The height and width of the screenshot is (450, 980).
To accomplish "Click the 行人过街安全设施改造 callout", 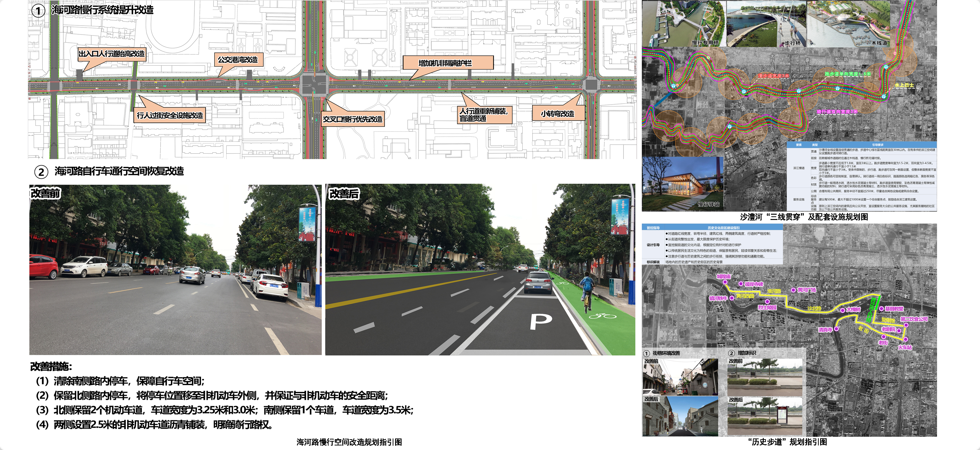I will 170,115.
